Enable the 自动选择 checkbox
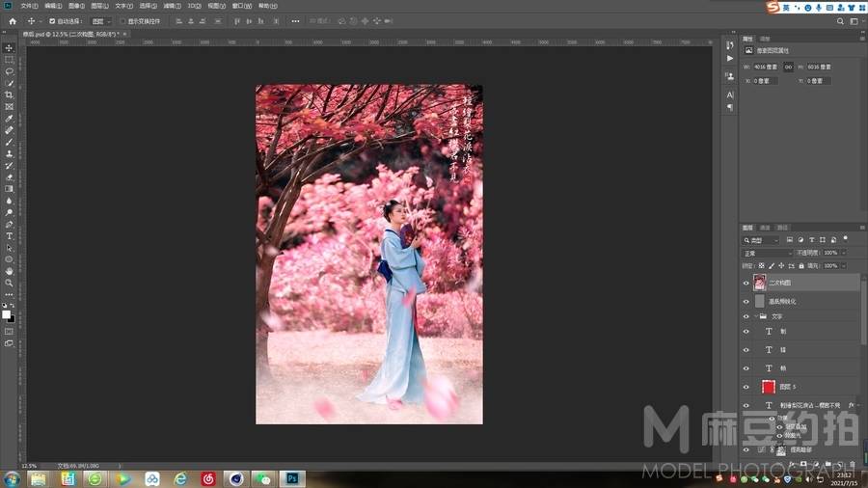Image resolution: width=868 pixels, height=488 pixels. tap(52, 21)
